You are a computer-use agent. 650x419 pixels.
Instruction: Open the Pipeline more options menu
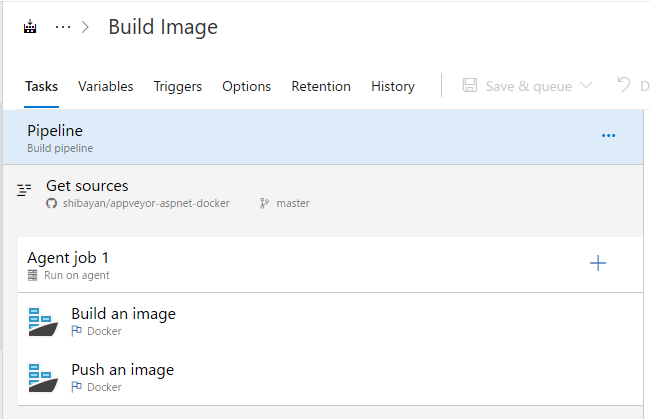point(608,136)
